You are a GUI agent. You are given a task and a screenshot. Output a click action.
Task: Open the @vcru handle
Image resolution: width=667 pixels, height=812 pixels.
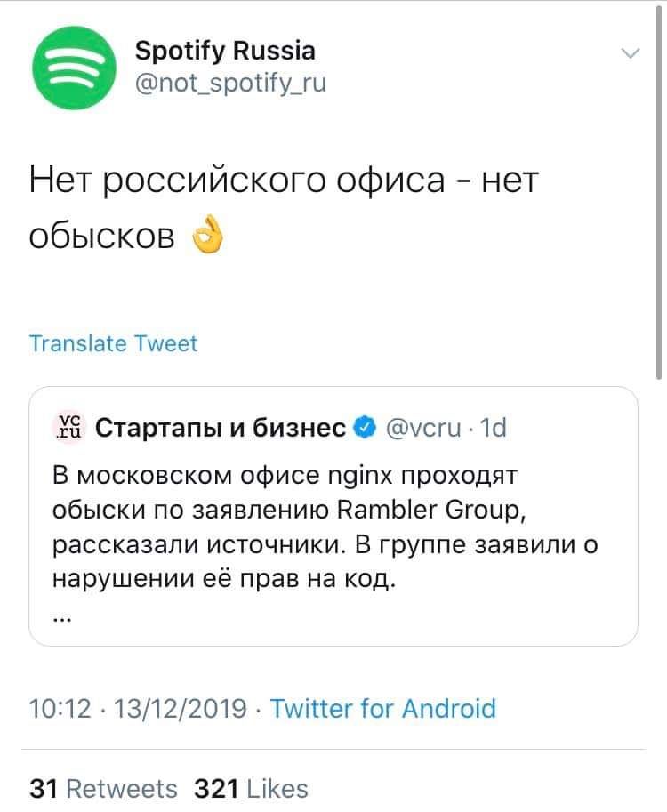[422, 430]
